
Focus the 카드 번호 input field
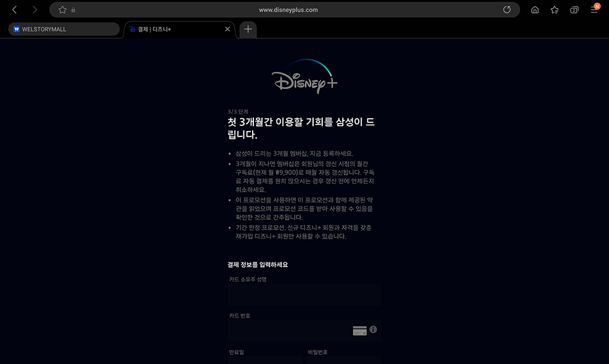[304, 331]
